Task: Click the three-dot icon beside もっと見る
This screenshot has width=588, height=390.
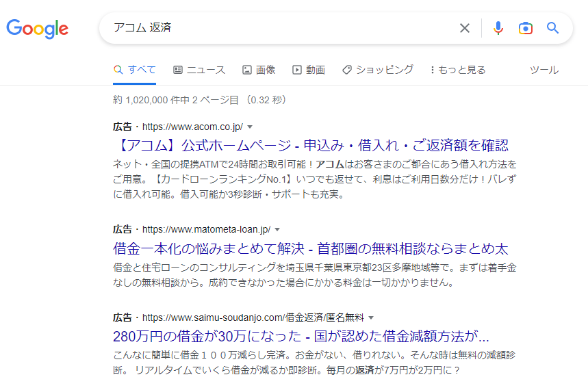Action: tap(433, 70)
